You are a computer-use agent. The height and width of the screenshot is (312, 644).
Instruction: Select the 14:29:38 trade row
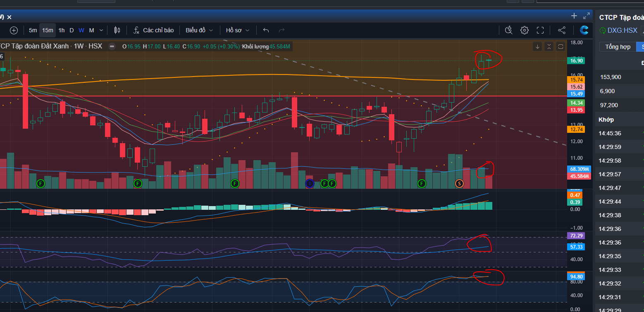(620, 215)
